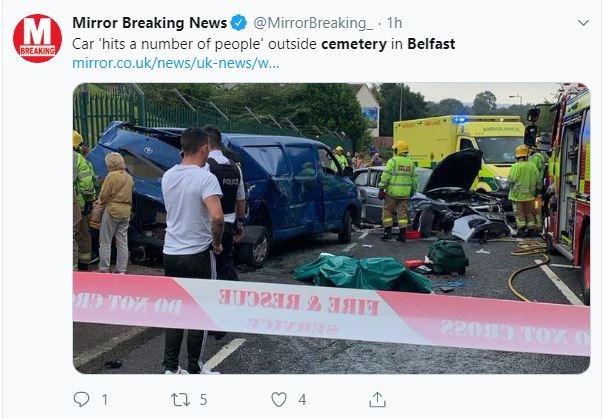Screen dimensions: 602x419
Task: Click the reply count 1
Action: (105, 400)
